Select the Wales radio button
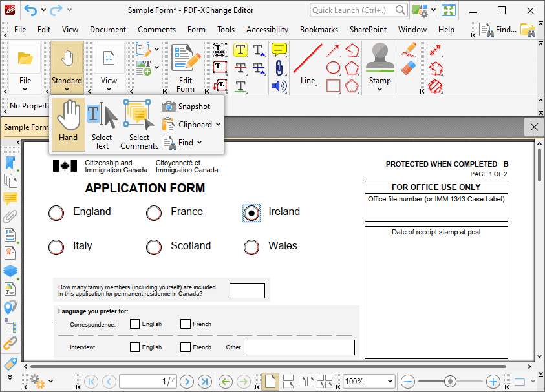Image resolution: width=545 pixels, height=392 pixels. click(251, 247)
